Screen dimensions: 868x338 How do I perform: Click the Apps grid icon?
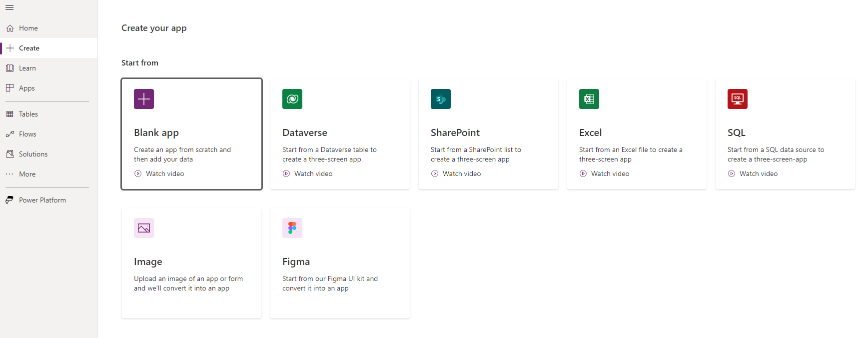[10, 88]
